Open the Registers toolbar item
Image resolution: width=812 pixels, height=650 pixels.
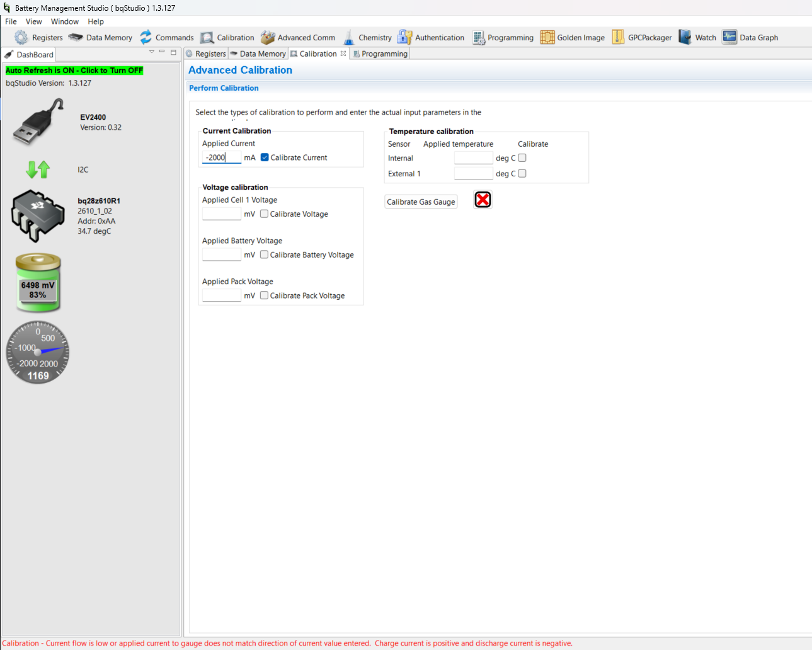point(39,38)
